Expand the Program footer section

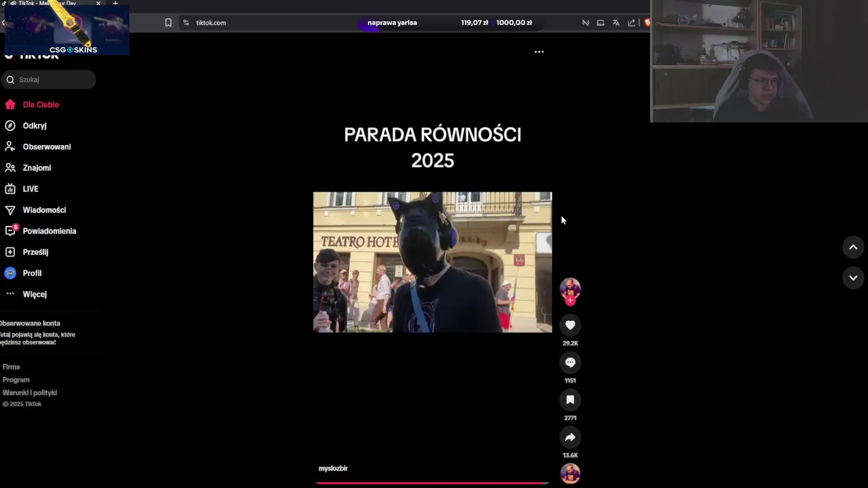[16, 380]
